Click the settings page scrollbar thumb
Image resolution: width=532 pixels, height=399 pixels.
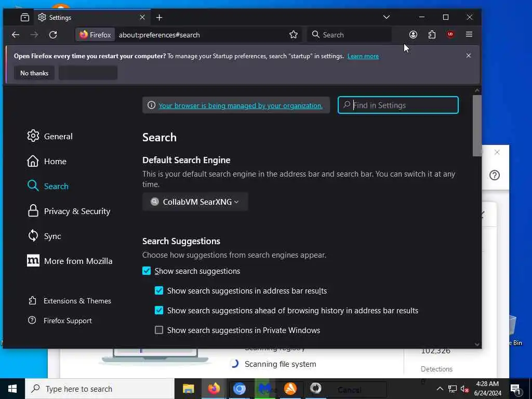coord(477,126)
